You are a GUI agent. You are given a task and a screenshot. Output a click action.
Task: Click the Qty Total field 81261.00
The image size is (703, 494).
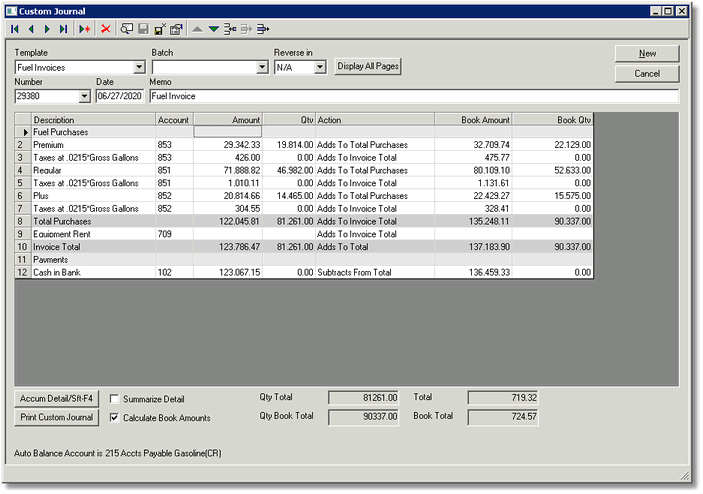364,398
